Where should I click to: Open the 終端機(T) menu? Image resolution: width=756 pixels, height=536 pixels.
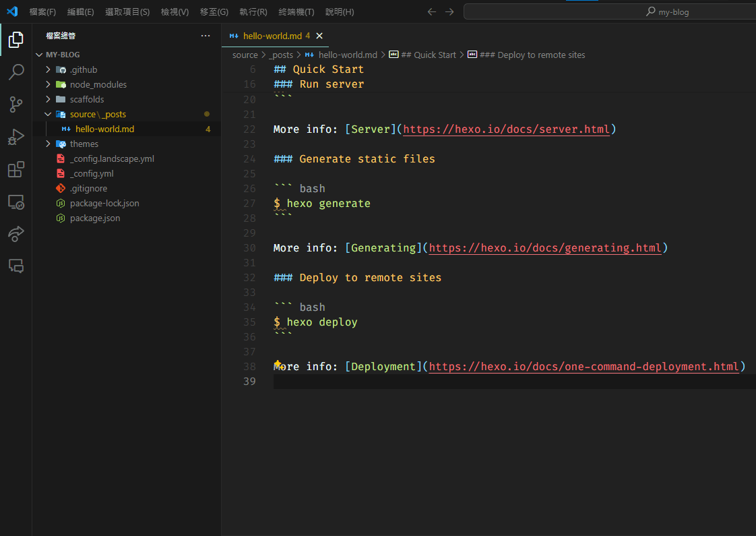296,11
